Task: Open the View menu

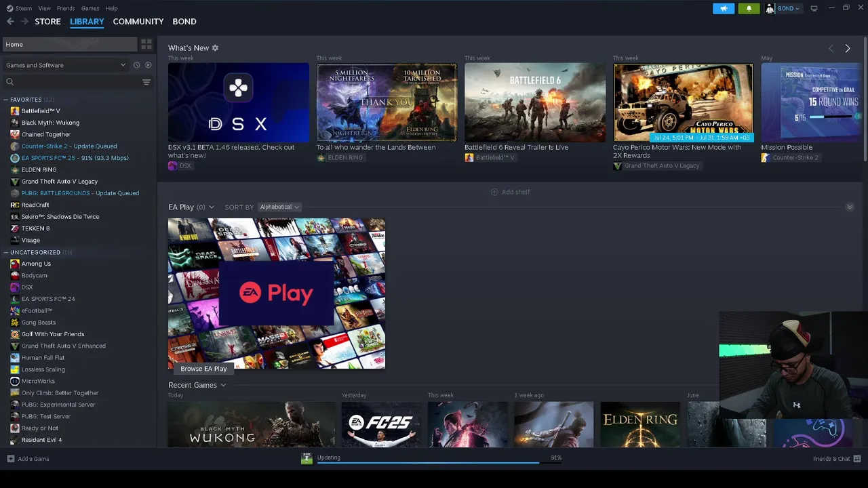Action: 44,8
